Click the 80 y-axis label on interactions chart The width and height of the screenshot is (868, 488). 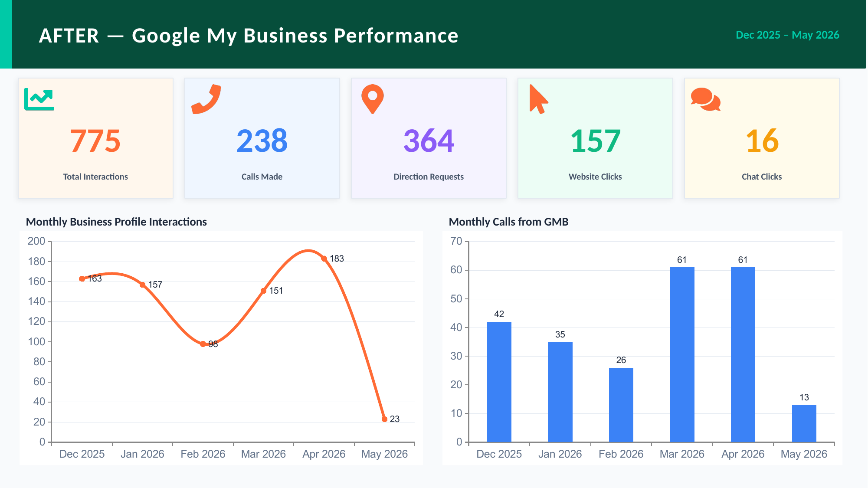click(39, 361)
